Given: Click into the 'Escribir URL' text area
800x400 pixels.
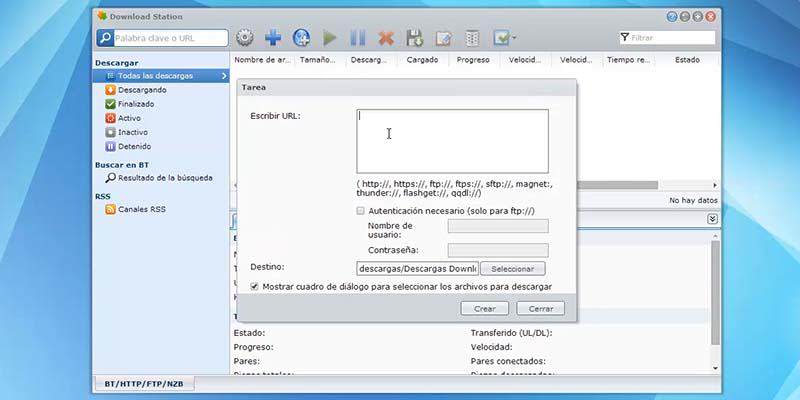Looking at the screenshot, I should (452, 141).
